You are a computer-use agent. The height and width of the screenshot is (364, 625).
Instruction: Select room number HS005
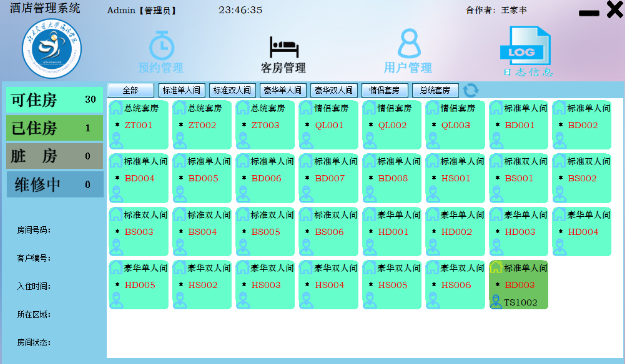[393, 285]
